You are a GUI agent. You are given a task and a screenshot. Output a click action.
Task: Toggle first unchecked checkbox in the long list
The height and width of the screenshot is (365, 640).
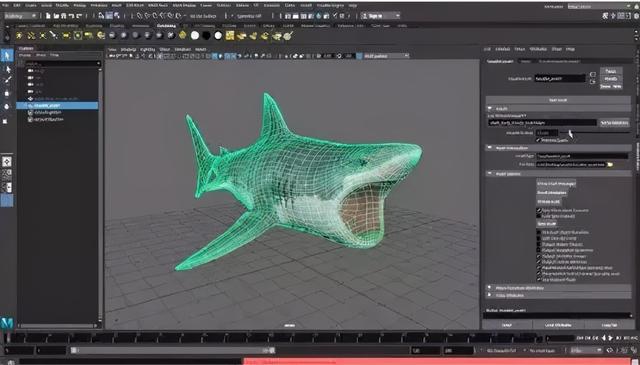coord(539,232)
